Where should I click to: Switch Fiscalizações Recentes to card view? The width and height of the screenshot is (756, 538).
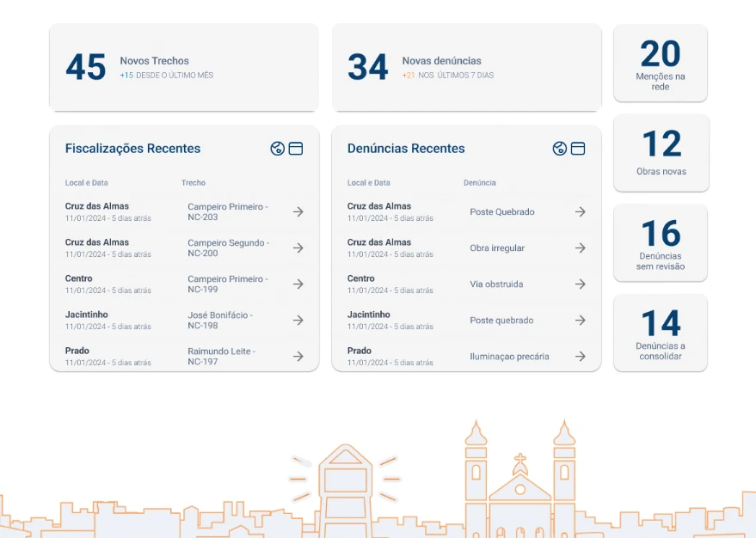click(296, 149)
